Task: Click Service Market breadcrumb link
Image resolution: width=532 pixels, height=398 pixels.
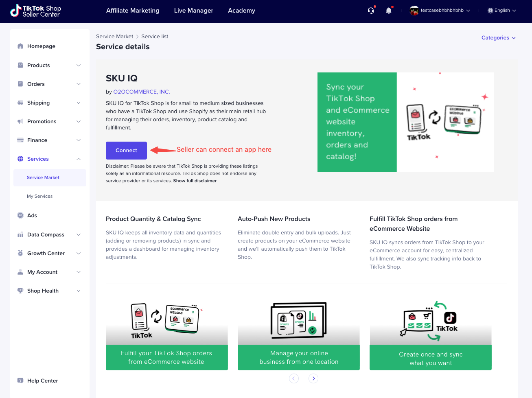Action: pos(114,37)
